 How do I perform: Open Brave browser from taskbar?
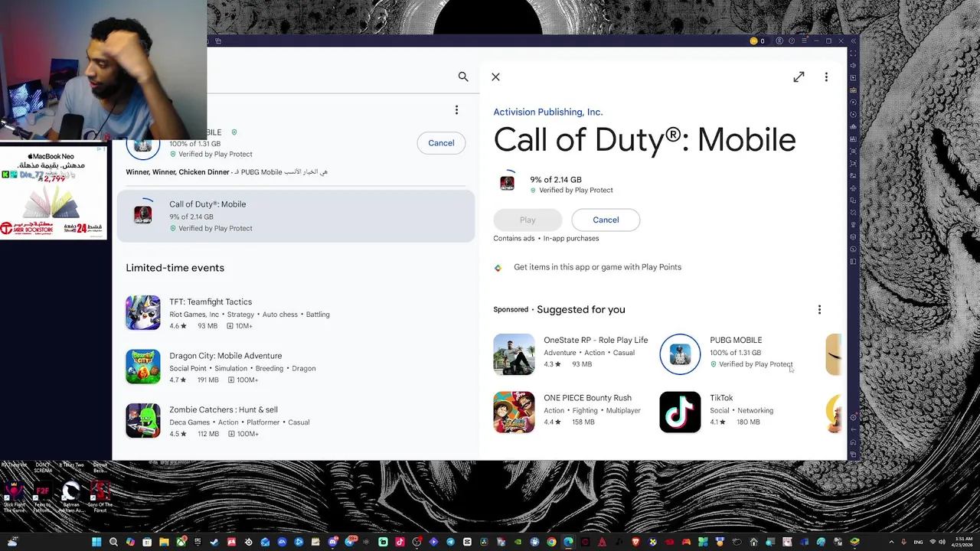click(x=635, y=542)
